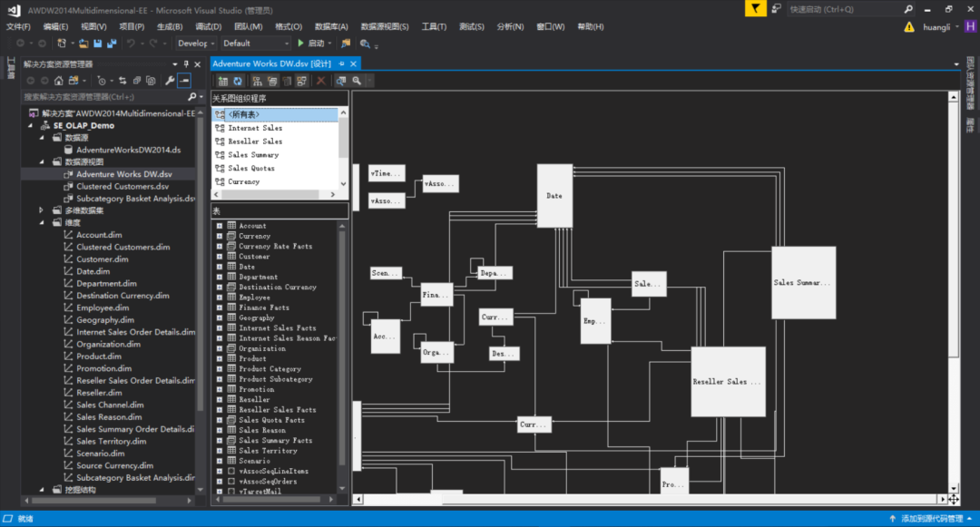Select the Date table box in diagram

click(x=554, y=196)
